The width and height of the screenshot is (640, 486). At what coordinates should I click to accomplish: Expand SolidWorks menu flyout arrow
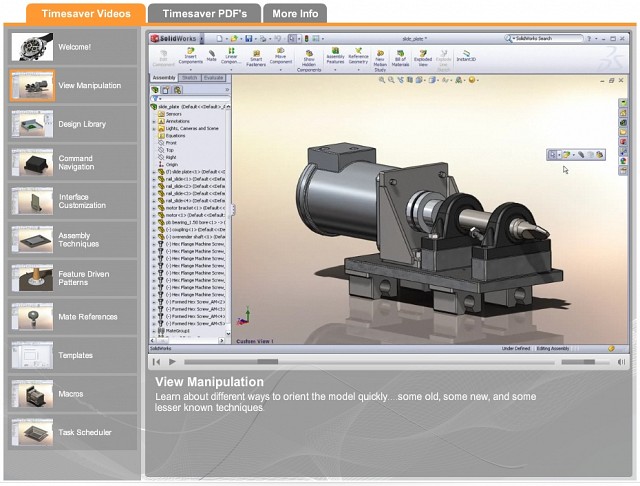202,39
